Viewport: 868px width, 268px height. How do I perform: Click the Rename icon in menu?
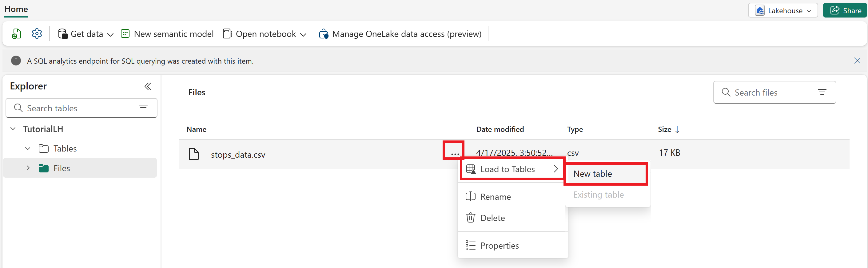(x=470, y=197)
